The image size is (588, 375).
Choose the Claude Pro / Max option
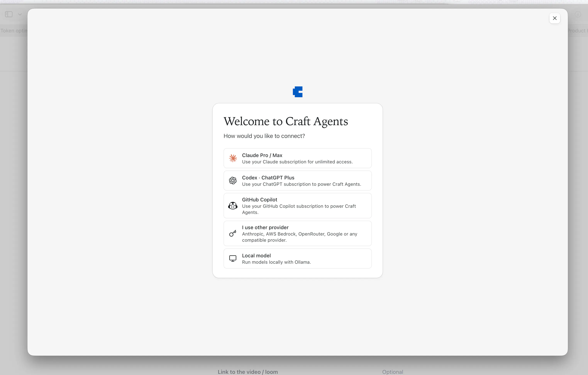pyautogui.click(x=297, y=158)
